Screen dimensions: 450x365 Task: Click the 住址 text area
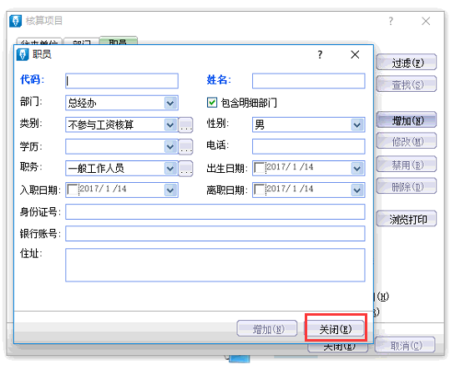click(215, 265)
